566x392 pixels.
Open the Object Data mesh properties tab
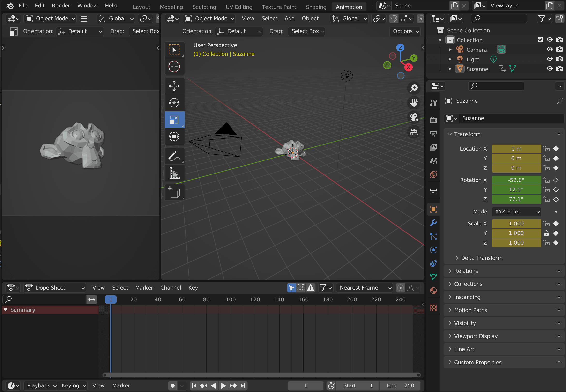point(433,277)
